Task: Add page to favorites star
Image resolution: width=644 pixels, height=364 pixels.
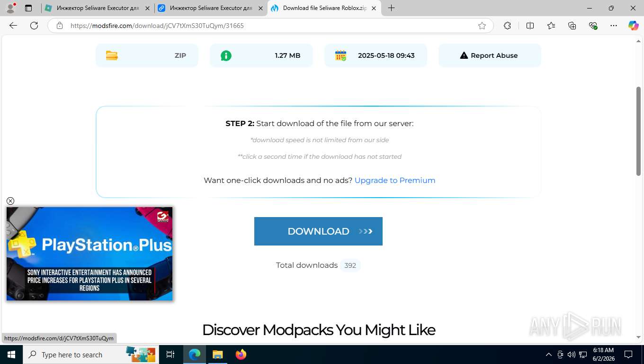Action: 482,26
